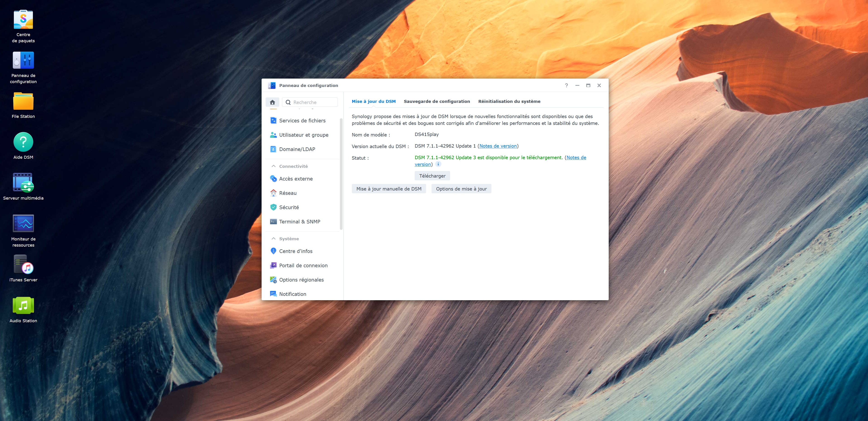This screenshot has height=421, width=868.
Task: Select Réseau in the sidebar
Action: (288, 193)
